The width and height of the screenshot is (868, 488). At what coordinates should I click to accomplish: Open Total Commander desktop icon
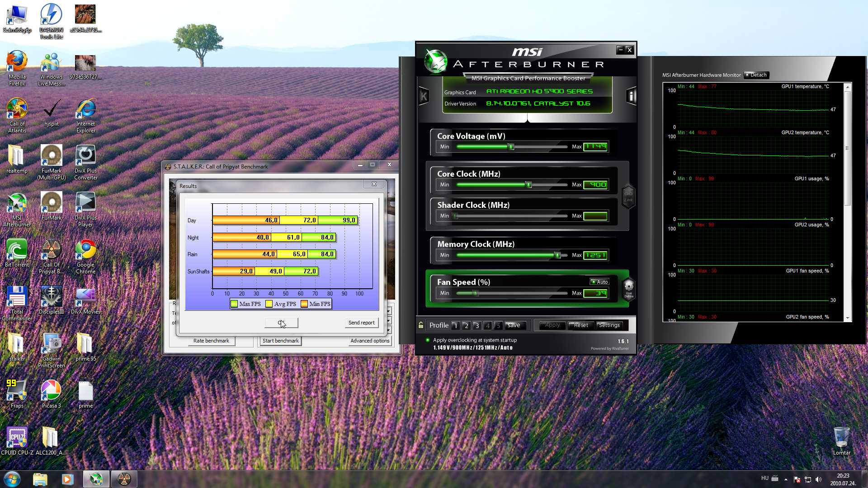17,303
